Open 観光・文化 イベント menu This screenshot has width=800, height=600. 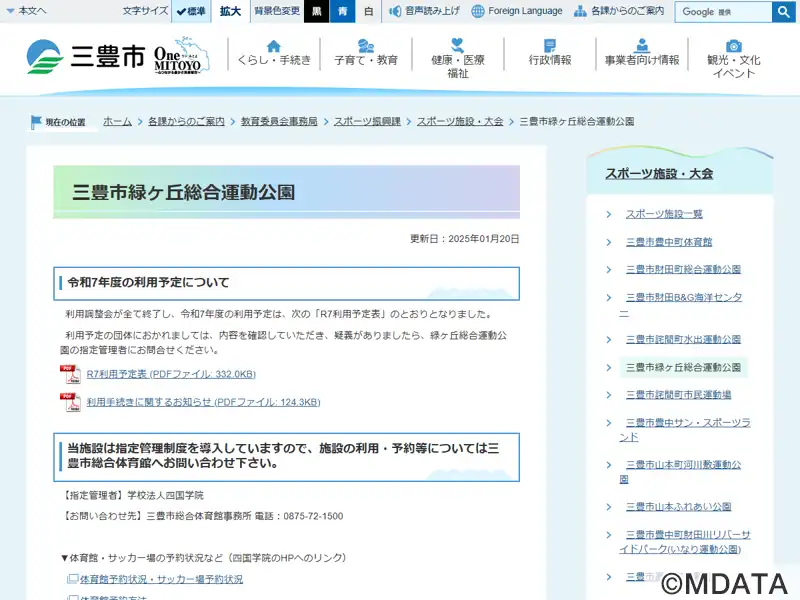pos(734,58)
